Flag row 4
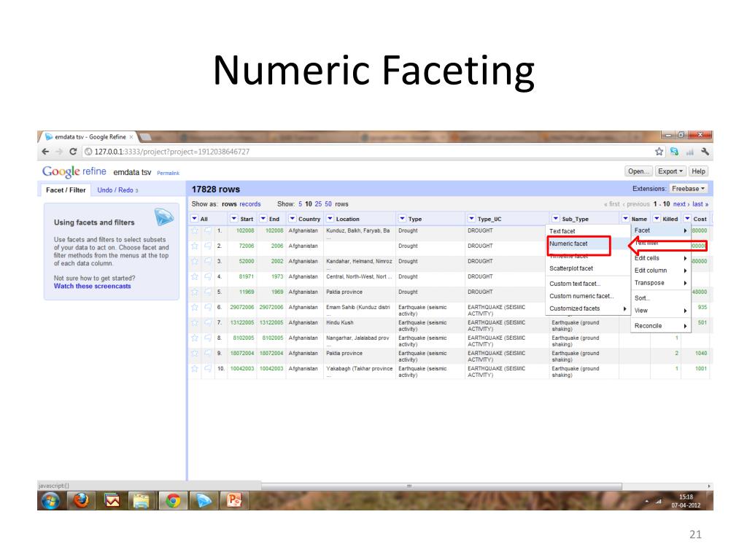747x560 pixels. click(208, 276)
